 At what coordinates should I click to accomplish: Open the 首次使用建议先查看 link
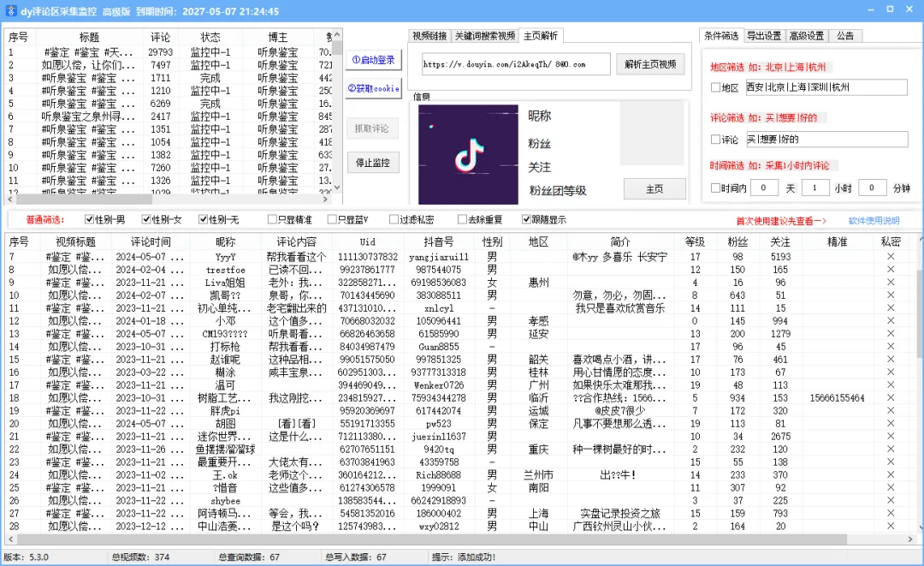[781, 221]
